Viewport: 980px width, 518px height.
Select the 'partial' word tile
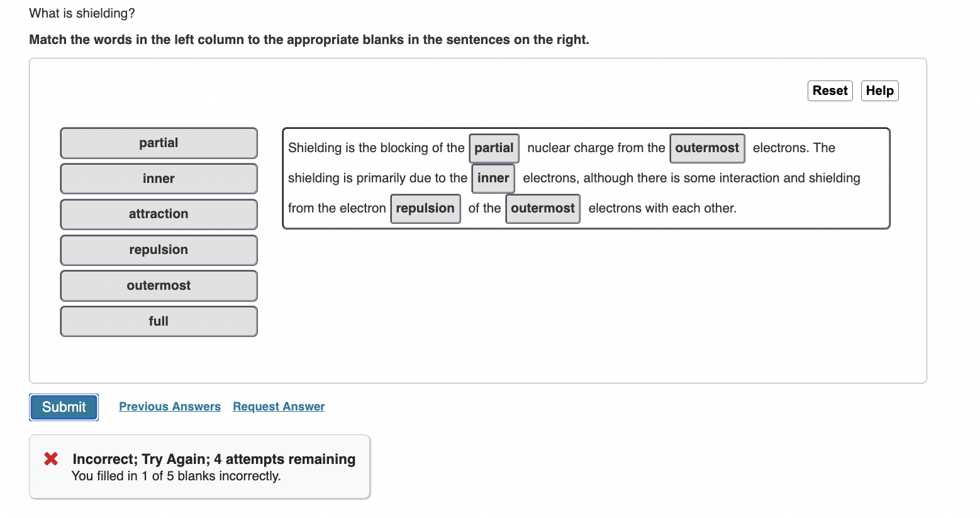[158, 143]
